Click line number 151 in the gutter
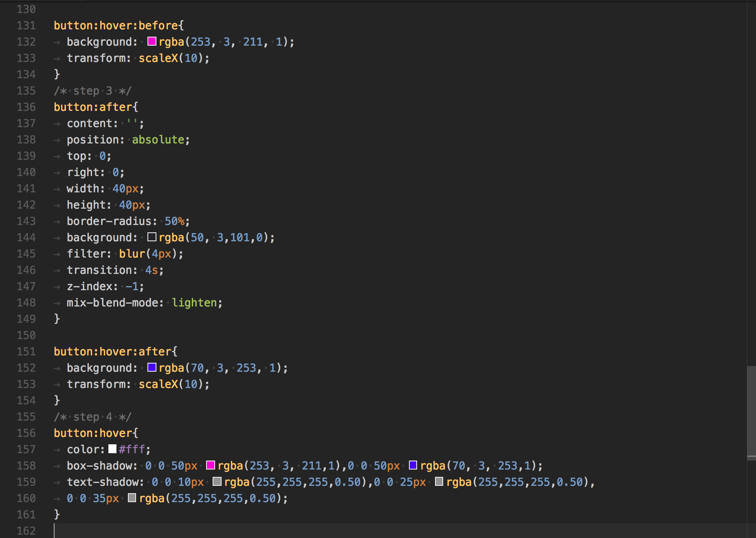Screen dimensions: 756x538 tap(26, 351)
